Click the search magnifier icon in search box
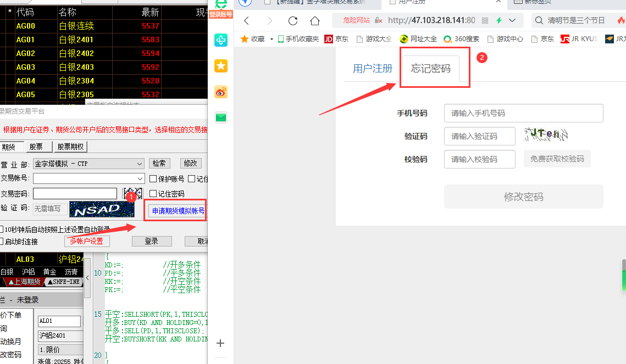 [x=539, y=20]
